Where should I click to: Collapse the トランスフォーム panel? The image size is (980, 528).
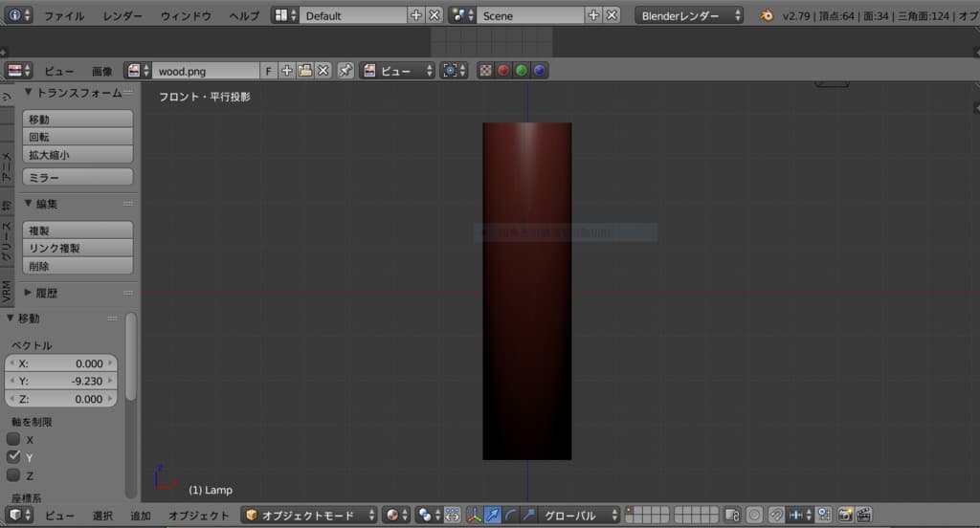pyautogui.click(x=29, y=93)
